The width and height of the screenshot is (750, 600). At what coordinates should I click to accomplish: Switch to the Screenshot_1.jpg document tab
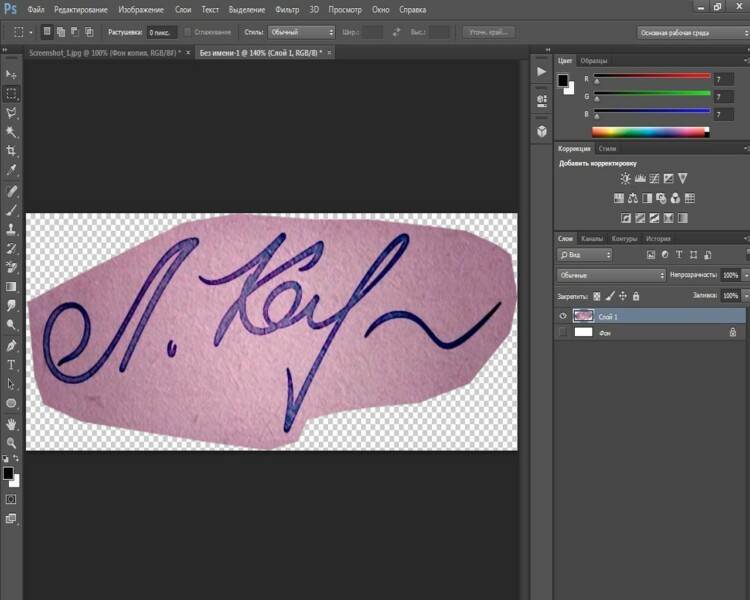click(105, 52)
